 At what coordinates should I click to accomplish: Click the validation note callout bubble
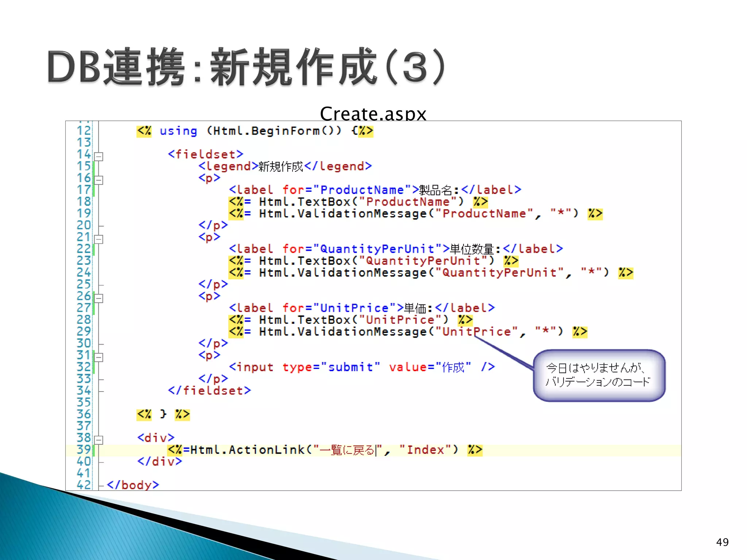[x=599, y=376]
